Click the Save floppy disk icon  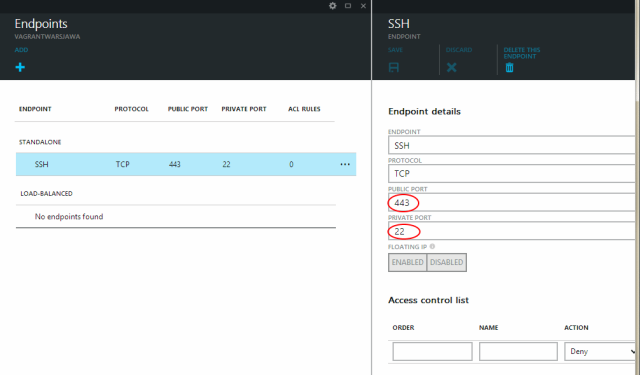(394, 67)
